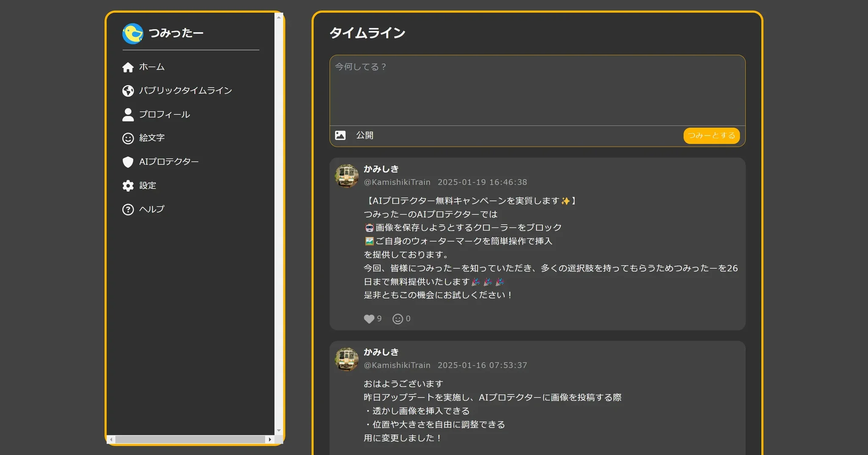Click the つみったー bird logo icon
Screen dimensions: 868x455
coord(133,33)
